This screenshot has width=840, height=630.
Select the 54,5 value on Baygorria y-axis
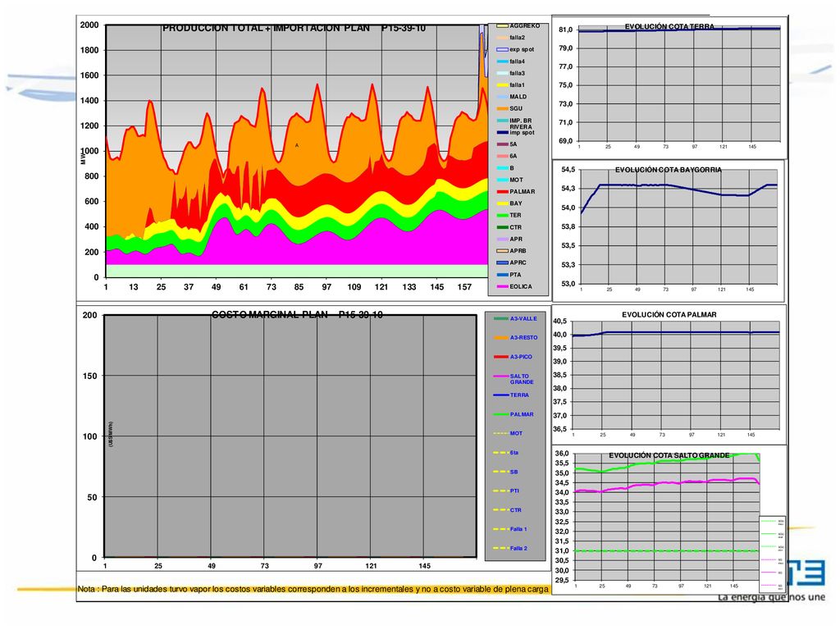point(568,170)
